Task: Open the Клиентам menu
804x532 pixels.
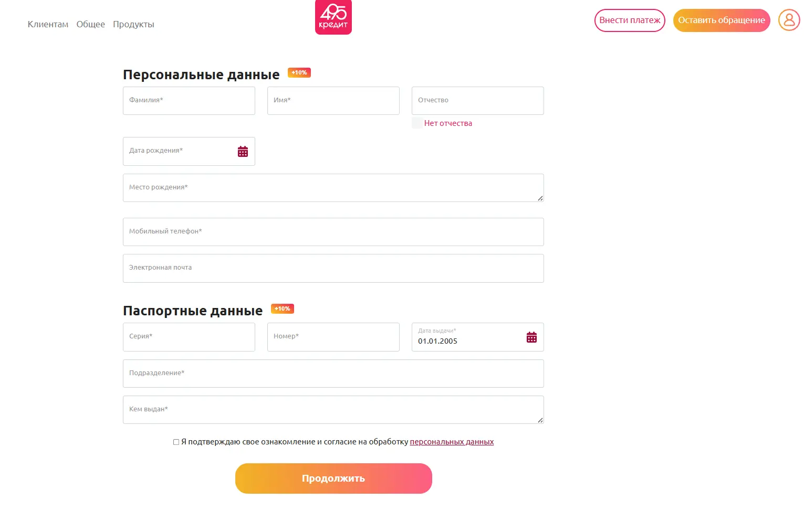Action: [x=48, y=24]
